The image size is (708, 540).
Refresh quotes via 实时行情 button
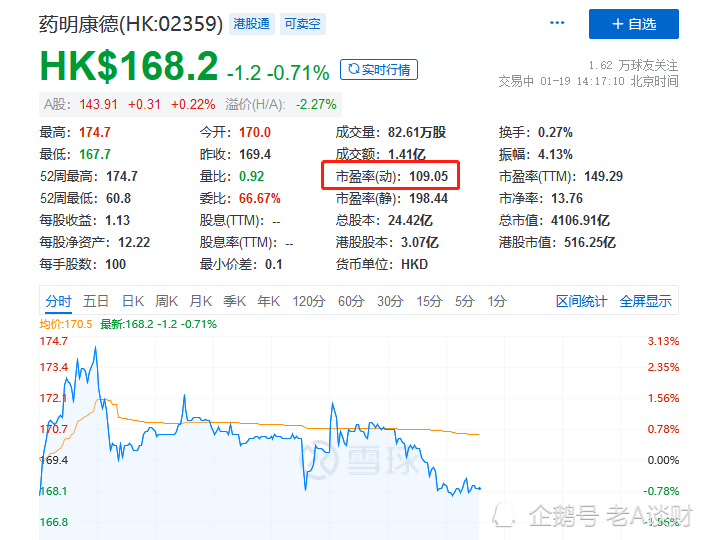(x=379, y=70)
